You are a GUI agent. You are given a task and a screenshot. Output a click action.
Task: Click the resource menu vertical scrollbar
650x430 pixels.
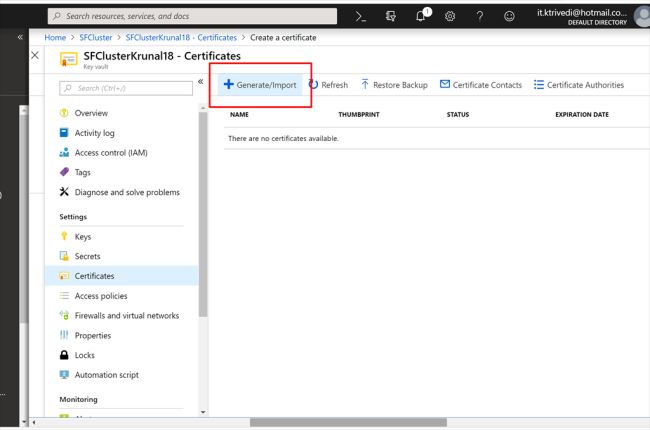(203, 214)
